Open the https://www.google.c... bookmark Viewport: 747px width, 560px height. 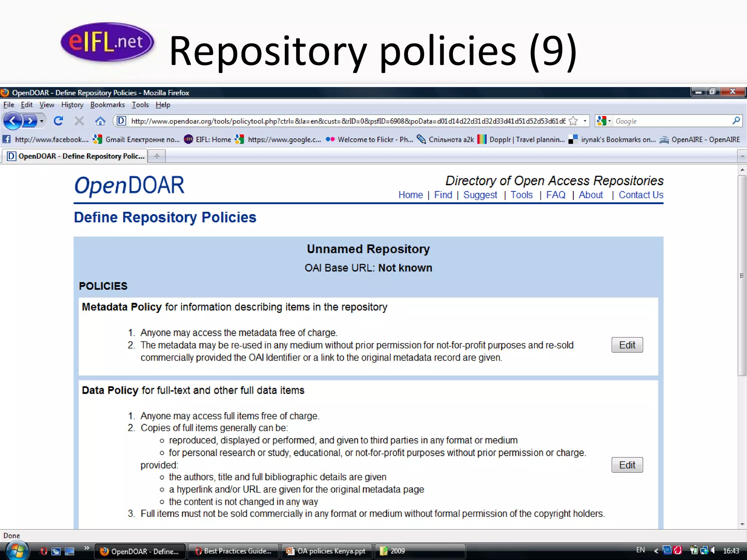pos(278,139)
